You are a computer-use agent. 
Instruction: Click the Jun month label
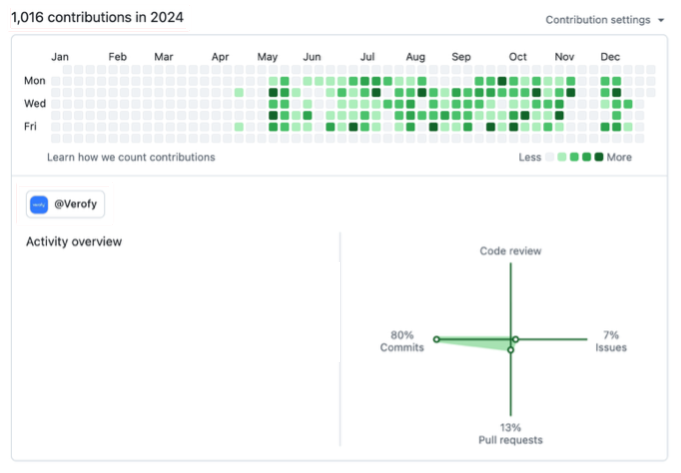pos(312,57)
